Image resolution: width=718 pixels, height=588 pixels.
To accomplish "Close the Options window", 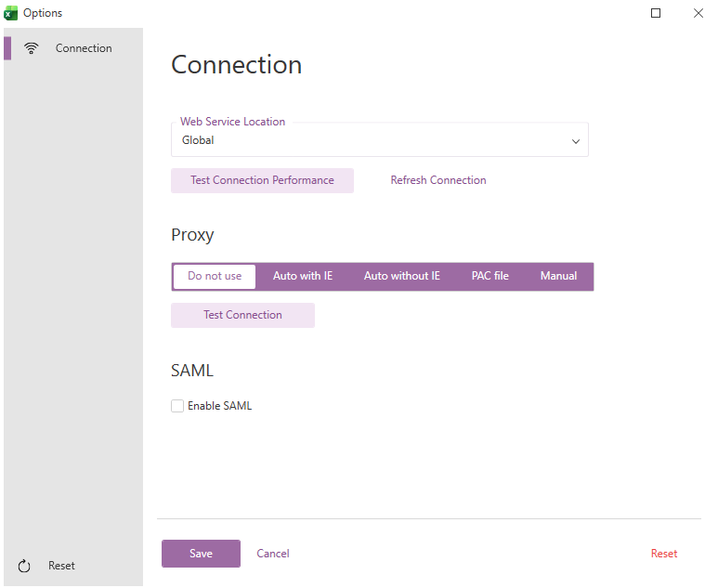I will click(698, 13).
